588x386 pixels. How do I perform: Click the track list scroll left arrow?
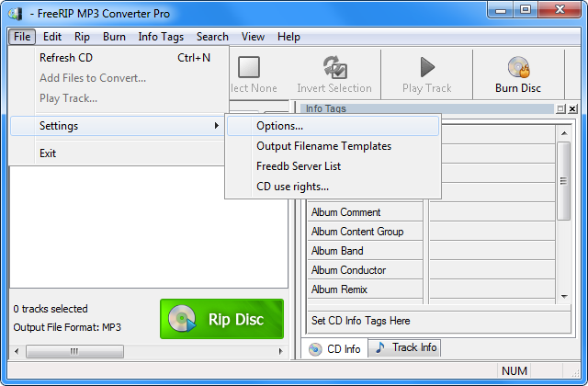tap(17, 351)
